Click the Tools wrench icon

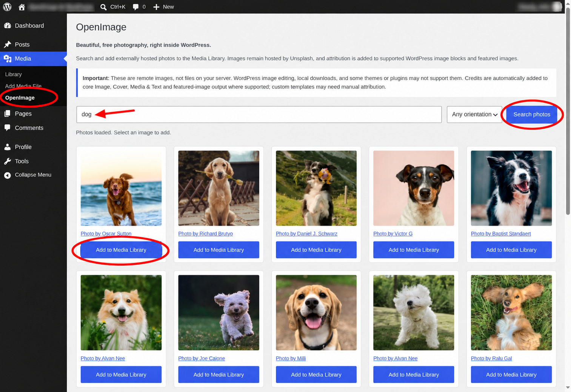click(x=8, y=161)
